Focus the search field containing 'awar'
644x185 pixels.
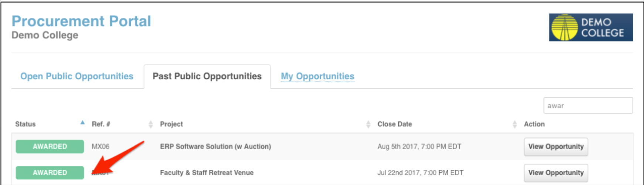(x=588, y=106)
